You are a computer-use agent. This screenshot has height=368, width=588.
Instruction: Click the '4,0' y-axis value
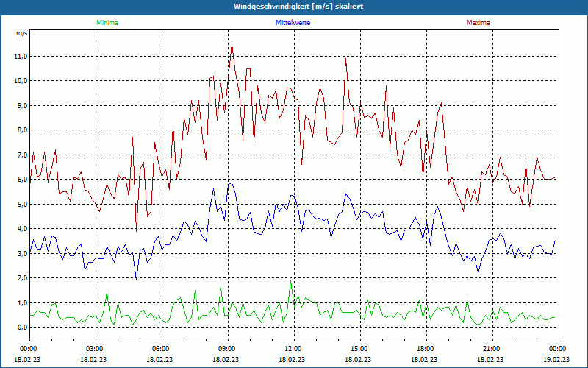point(22,229)
